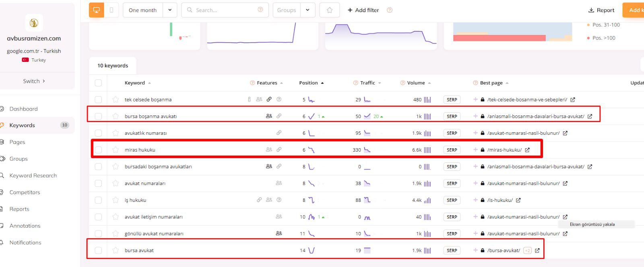
Task: Open Competitors in the sidebar
Action: coord(25,192)
